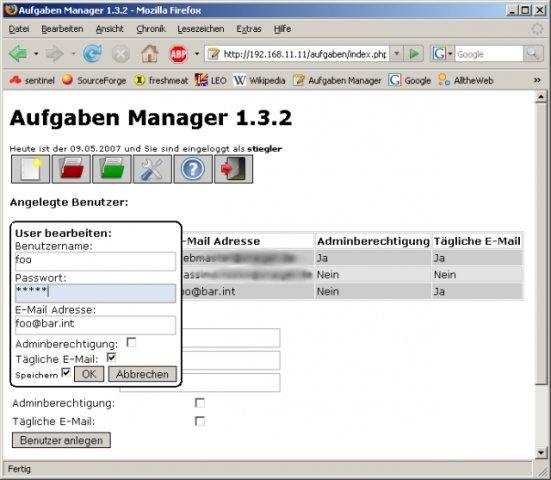Click the page scrollbar up arrow

tap(541, 96)
